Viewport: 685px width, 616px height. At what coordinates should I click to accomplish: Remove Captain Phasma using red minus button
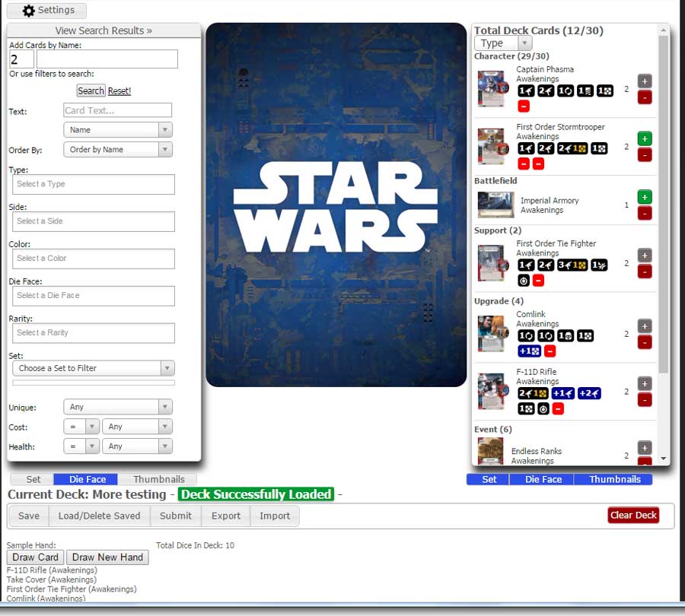click(x=645, y=97)
